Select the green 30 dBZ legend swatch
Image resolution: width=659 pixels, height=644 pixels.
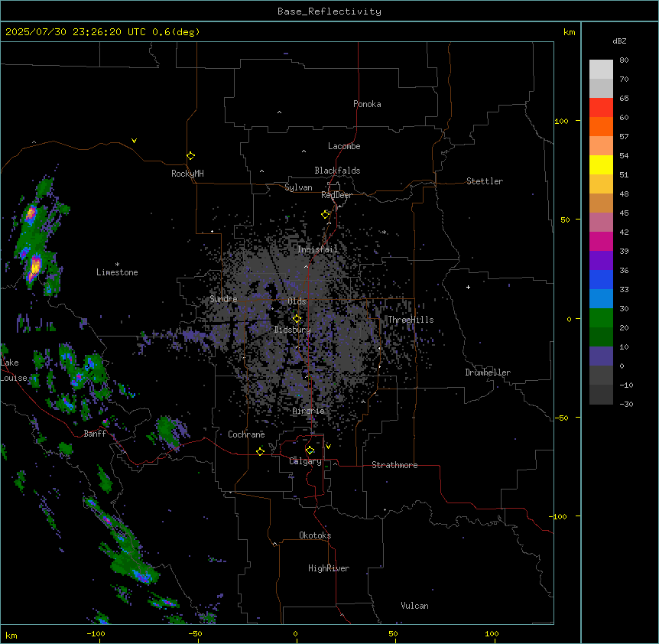click(601, 318)
